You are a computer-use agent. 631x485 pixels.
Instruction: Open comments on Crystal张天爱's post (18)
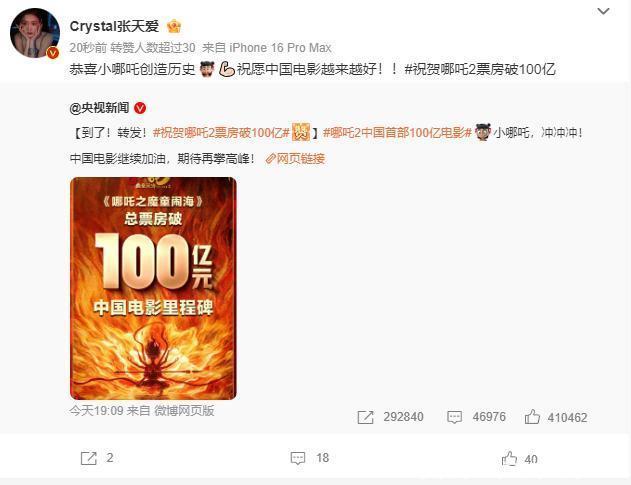tap(309, 458)
